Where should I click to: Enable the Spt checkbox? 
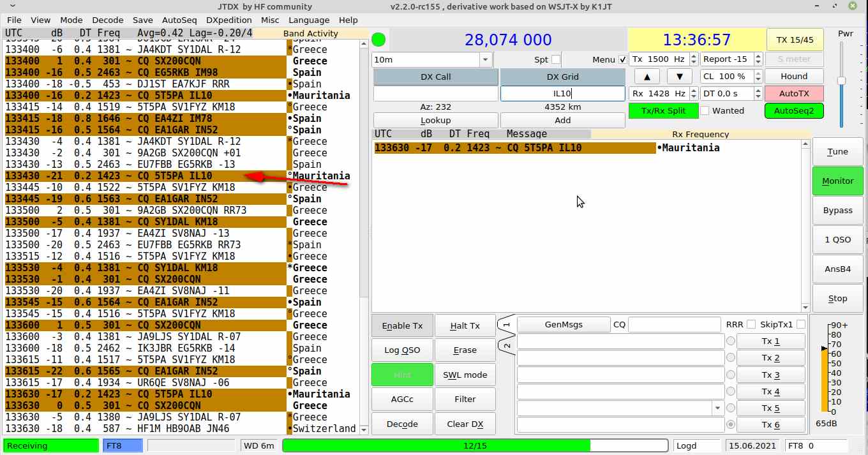(x=556, y=60)
